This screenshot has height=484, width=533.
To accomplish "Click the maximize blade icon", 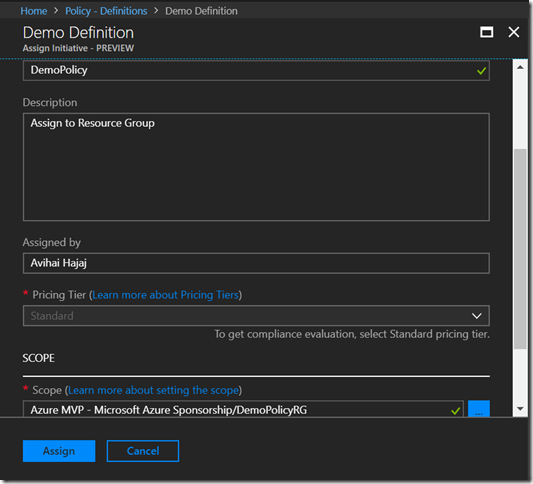I will pyautogui.click(x=486, y=32).
